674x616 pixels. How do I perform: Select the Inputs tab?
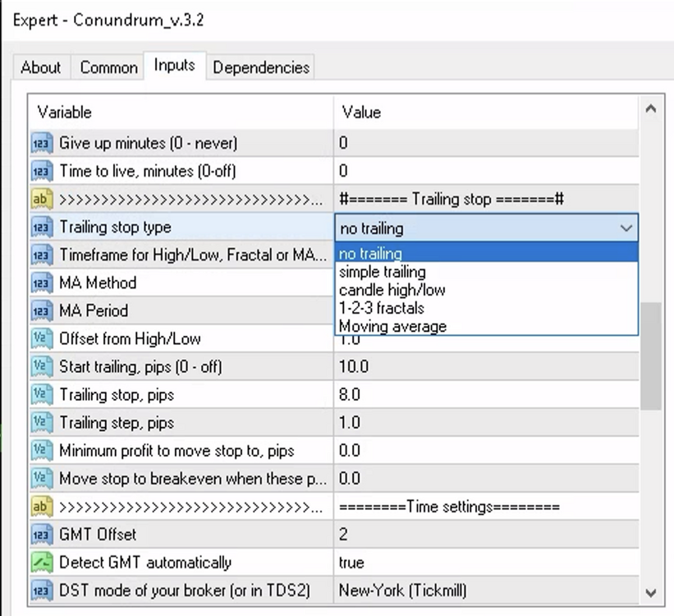(175, 66)
